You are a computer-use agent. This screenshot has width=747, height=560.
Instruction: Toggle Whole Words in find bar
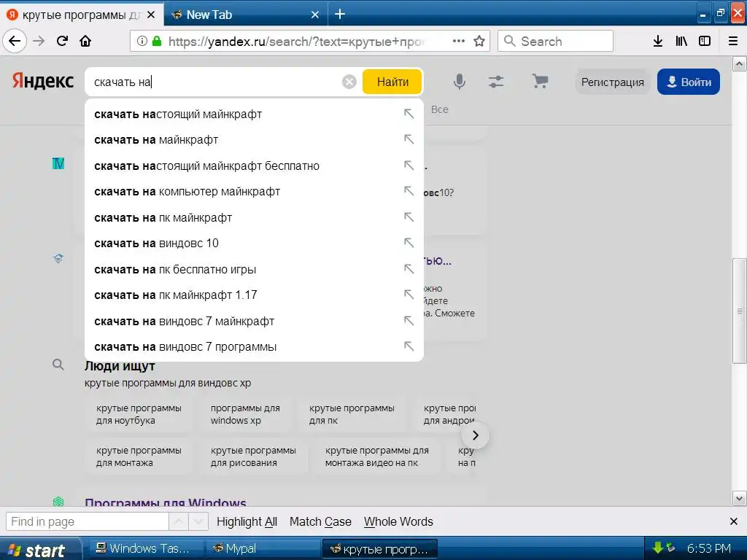coord(398,522)
